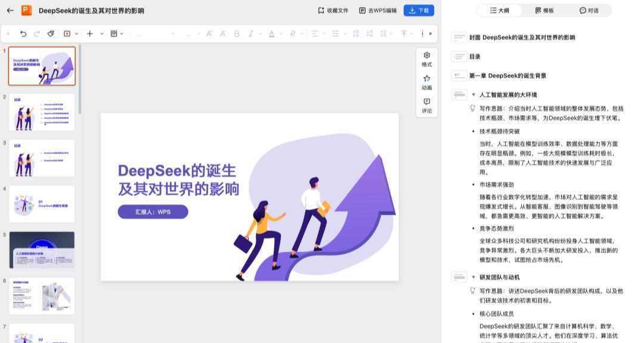Click the 技术瓶颈待突破 bullet heading
This screenshot has height=343, width=644.
[x=500, y=131]
